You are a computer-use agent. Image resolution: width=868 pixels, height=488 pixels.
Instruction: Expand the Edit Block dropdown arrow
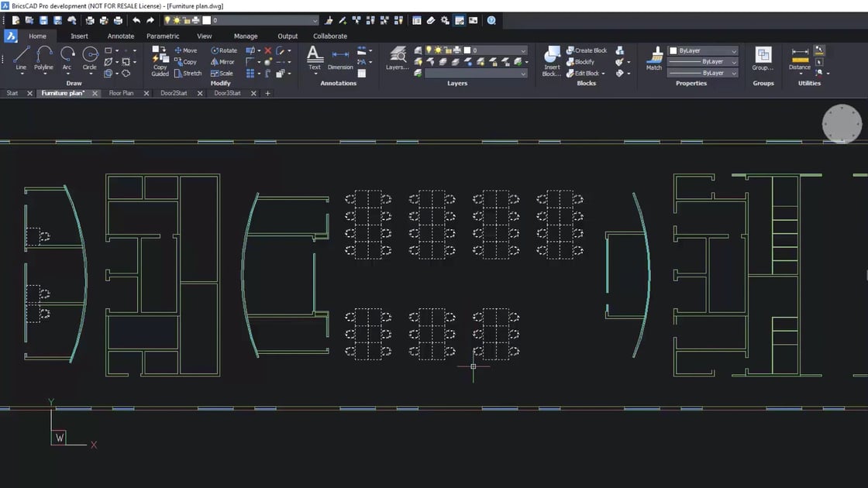603,73
